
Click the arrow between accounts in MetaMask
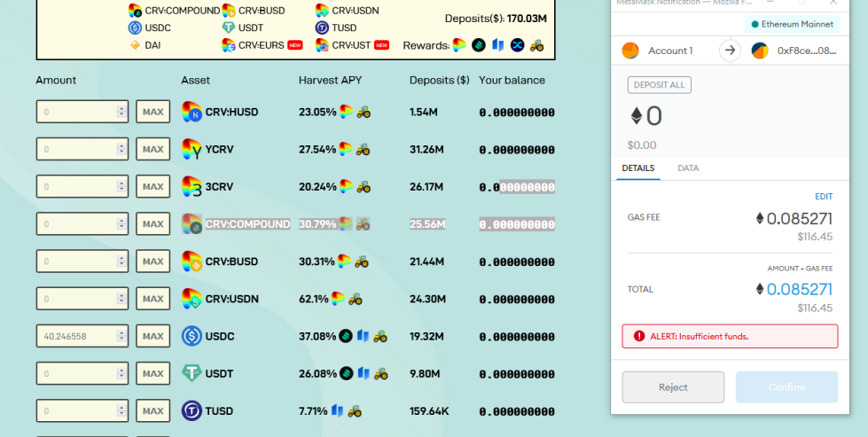(731, 51)
